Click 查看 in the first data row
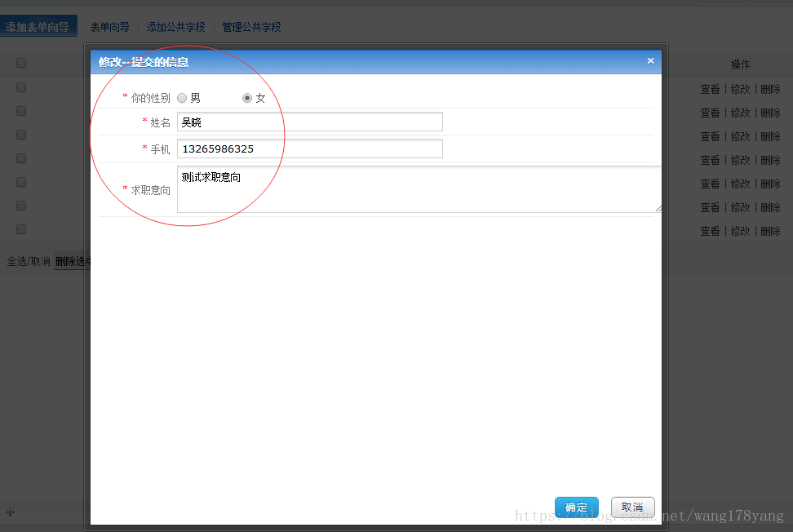The image size is (793, 532). [x=710, y=89]
